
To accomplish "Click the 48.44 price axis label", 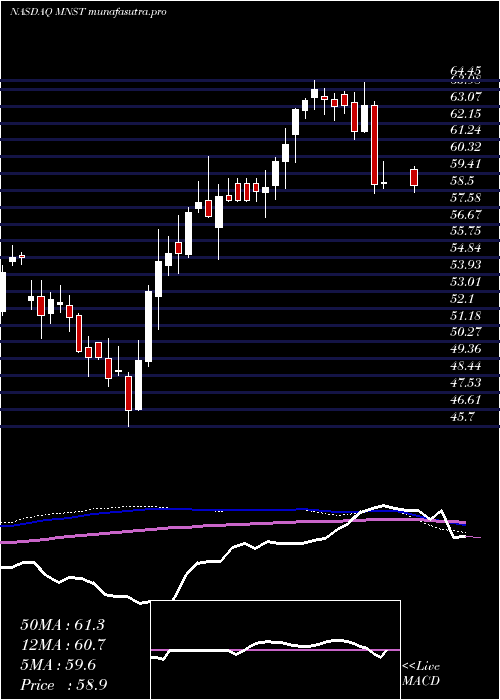I will pos(466,366).
